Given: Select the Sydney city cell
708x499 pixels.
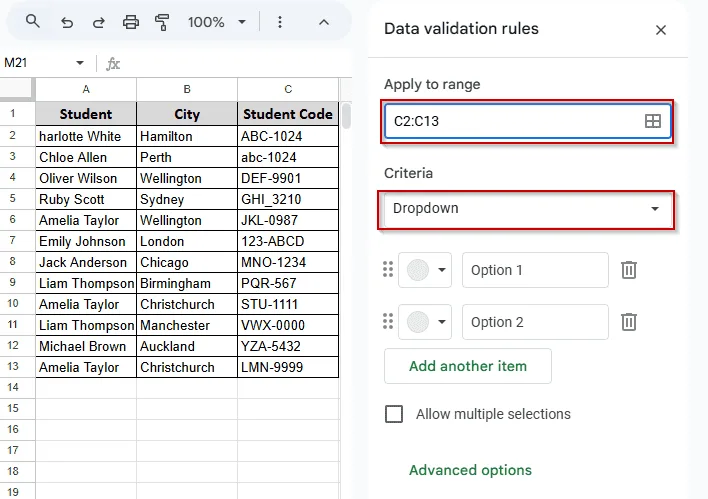Looking at the screenshot, I should 187,199.
